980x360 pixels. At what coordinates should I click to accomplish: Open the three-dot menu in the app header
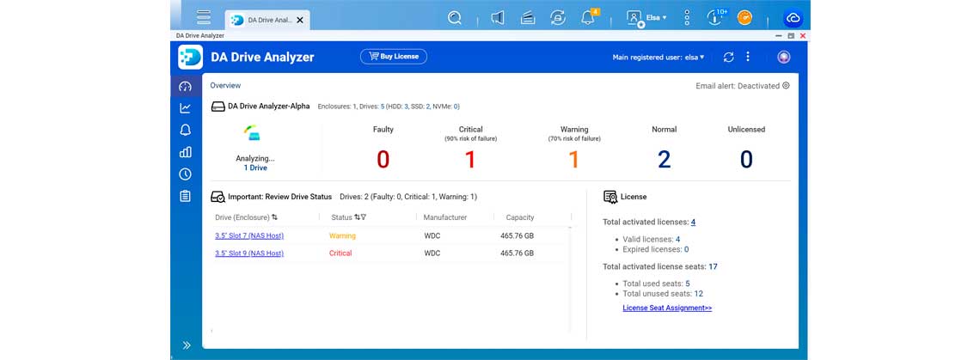748,57
